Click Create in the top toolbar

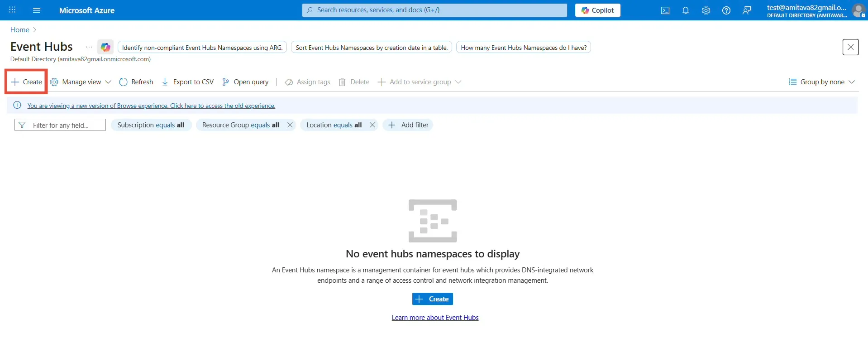(x=26, y=82)
